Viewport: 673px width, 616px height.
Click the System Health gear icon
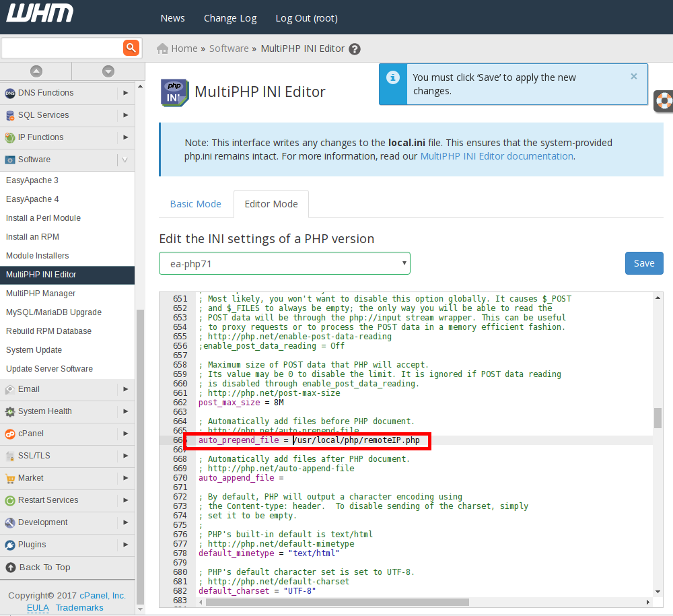coord(10,411)
